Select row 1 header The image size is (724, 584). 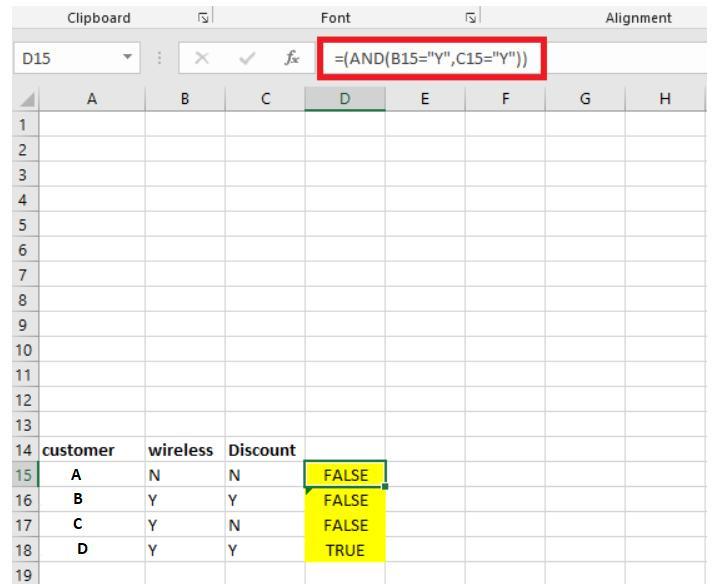(26, 124)
